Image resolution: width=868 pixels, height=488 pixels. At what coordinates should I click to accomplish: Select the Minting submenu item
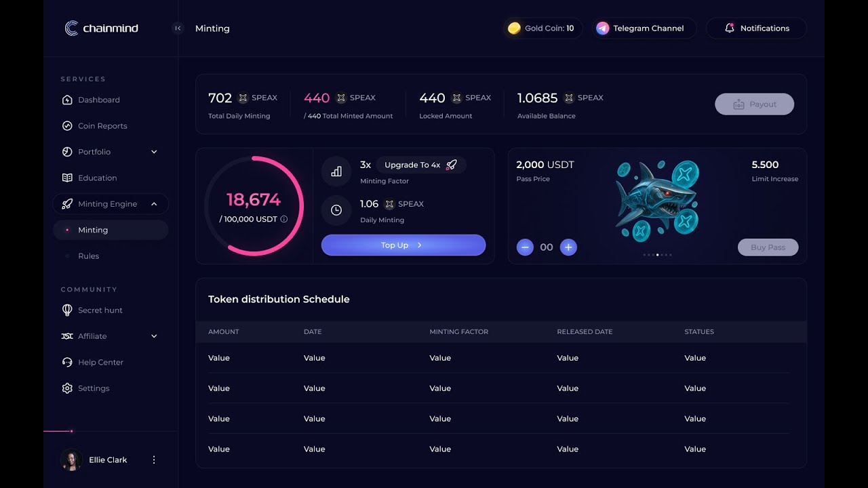(111, 230)
